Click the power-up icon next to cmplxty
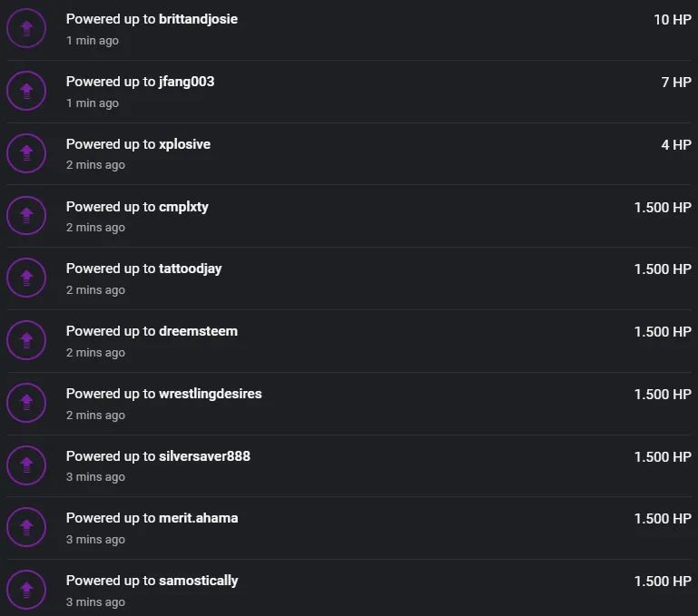 tap(26, 215)
